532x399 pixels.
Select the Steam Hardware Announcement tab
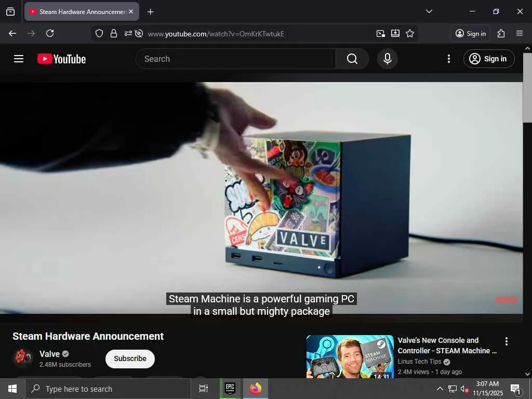coord(82,11)
